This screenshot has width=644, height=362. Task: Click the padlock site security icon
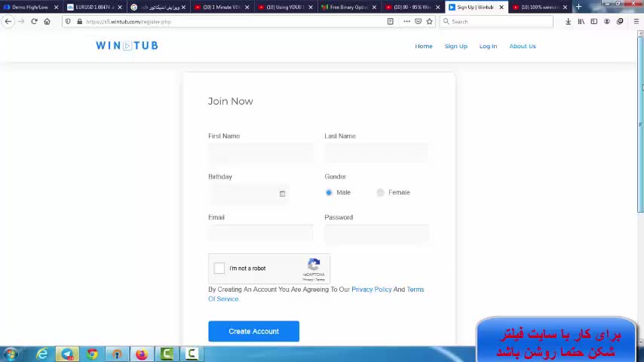pos(80,21)
